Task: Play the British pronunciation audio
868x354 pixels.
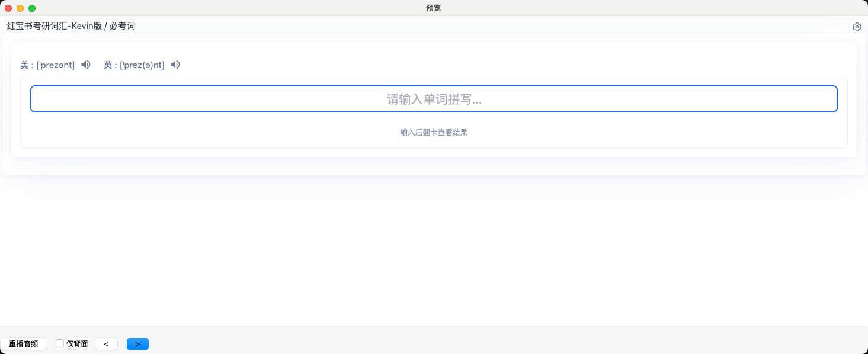Action: (175, 65)
